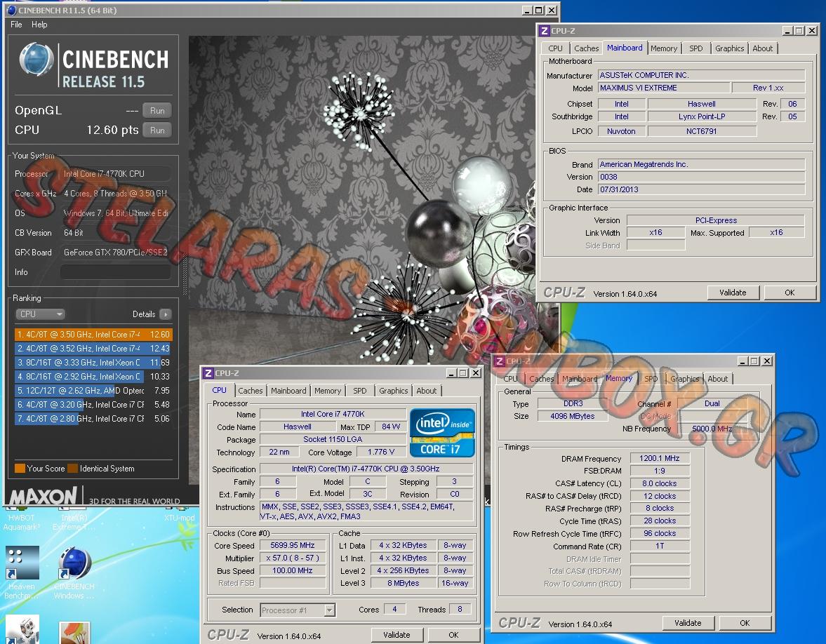
Task: Select ranking row 3 Xeon scoring 11.69
Action: pos(93,362)
